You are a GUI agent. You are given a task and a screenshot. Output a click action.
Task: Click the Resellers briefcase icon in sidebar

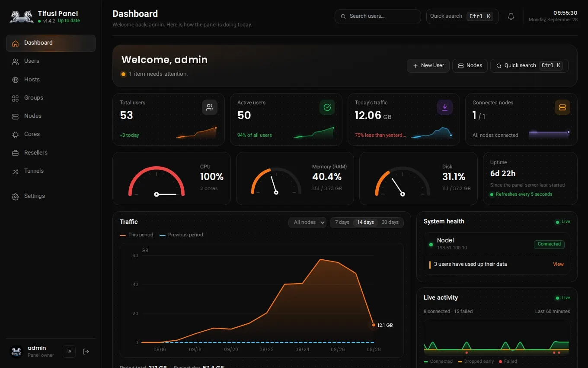(16, 153)
